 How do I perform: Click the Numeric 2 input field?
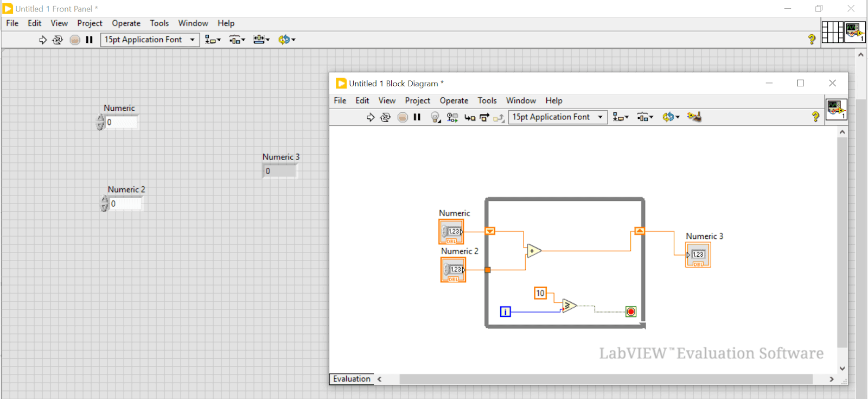[x=126, y=204]
